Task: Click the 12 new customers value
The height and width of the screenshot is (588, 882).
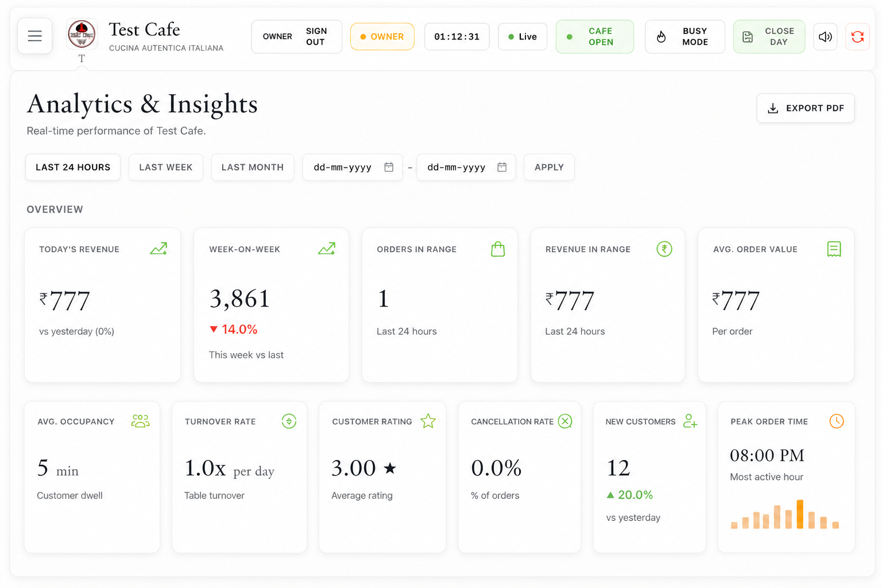Action: (618, 468)
